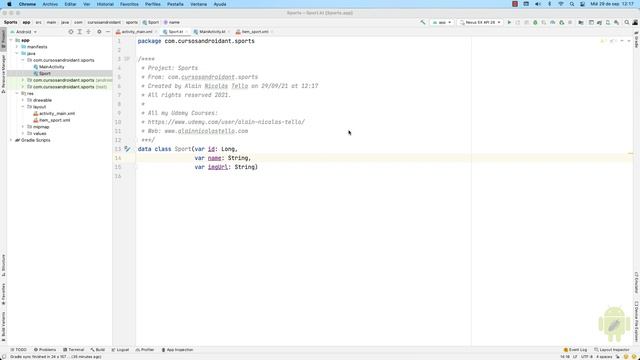Click Collapse All icon in Project panel
The width and height of the screenshot is (640, 360).
88,31
